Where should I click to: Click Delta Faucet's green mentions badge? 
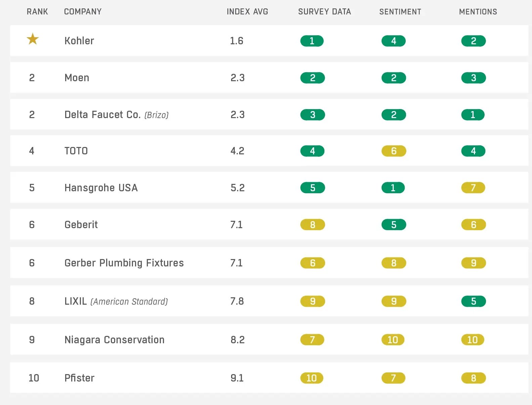(473, 115)
